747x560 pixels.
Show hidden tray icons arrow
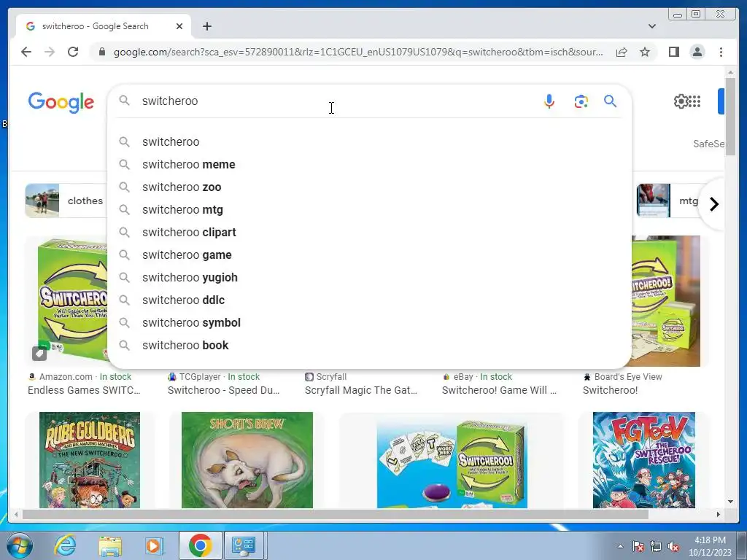tap(620, 546)
